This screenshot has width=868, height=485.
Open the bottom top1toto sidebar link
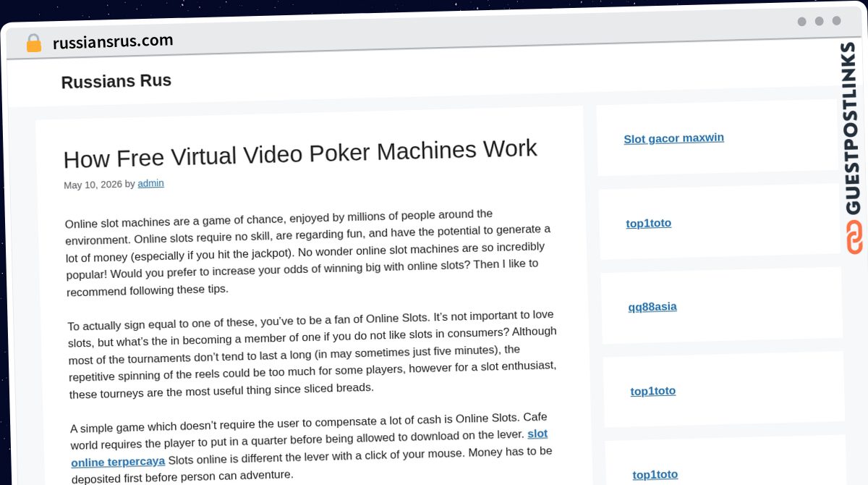click(x=655, y=475)
